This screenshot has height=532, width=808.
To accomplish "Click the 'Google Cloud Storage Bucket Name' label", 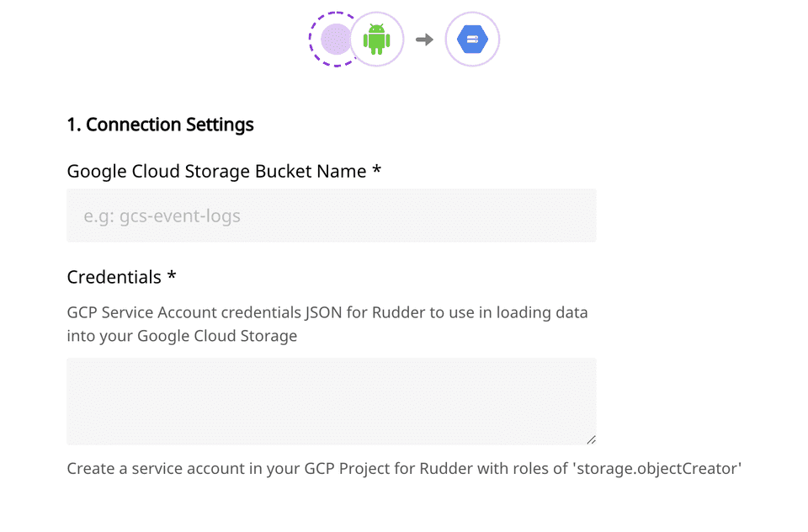I will pyautogui.click(x=216, y=172).
